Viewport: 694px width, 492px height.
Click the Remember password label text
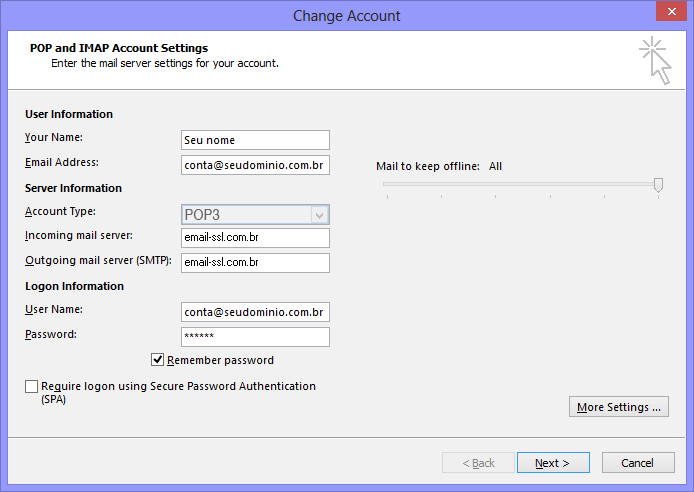click(x=220, y=360)
